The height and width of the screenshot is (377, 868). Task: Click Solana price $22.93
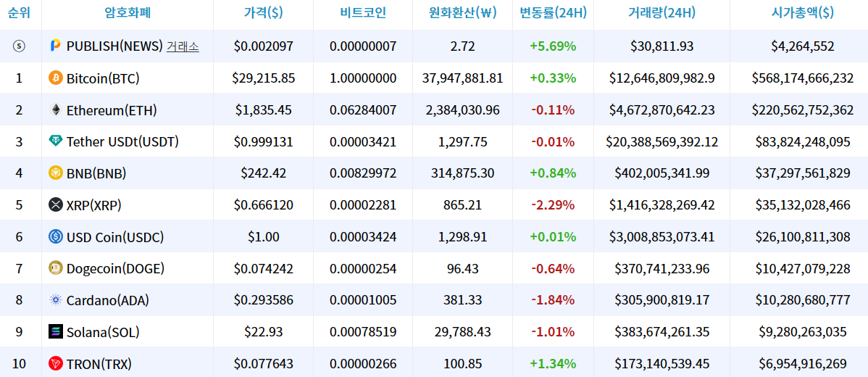pyautogui.click(x=264, y=332)
